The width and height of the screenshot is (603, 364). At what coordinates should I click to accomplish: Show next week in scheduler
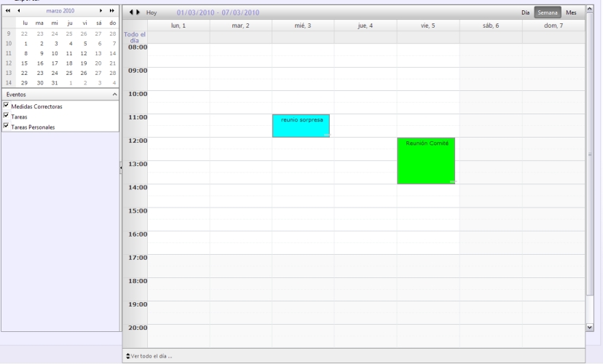tap(138, 12)
